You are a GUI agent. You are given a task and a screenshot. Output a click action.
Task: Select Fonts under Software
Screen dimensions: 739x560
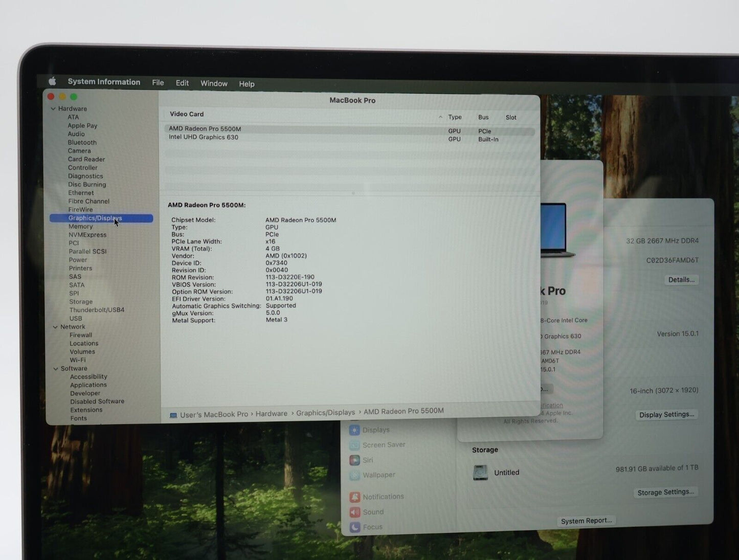coord(79,418)
